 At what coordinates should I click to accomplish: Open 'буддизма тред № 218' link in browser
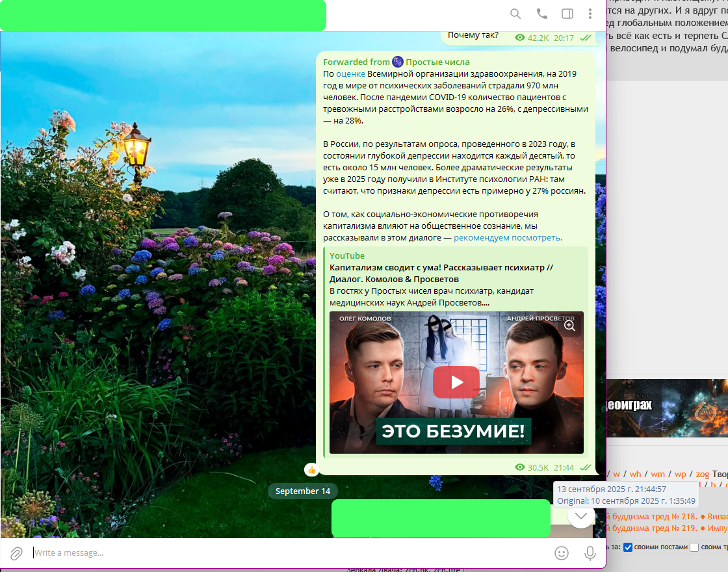[655, 517]
